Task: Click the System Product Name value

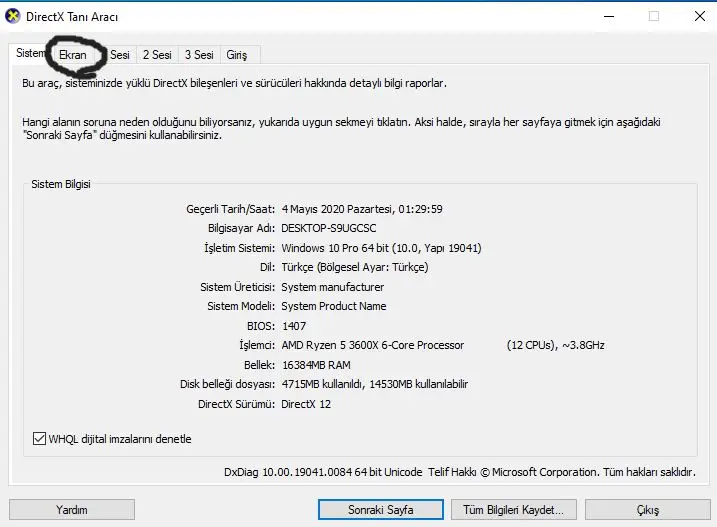Action: (x=334, y=306)
